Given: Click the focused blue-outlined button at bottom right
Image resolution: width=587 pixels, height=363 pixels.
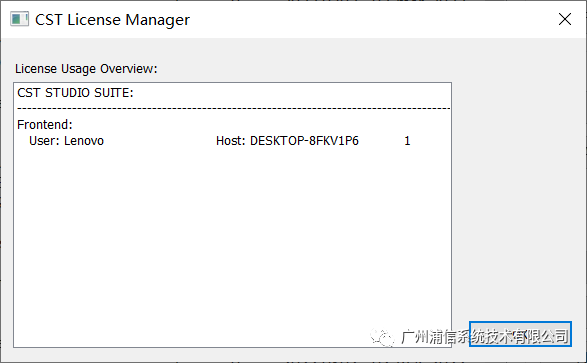Looking at the screenshot, I should (520, 334).
